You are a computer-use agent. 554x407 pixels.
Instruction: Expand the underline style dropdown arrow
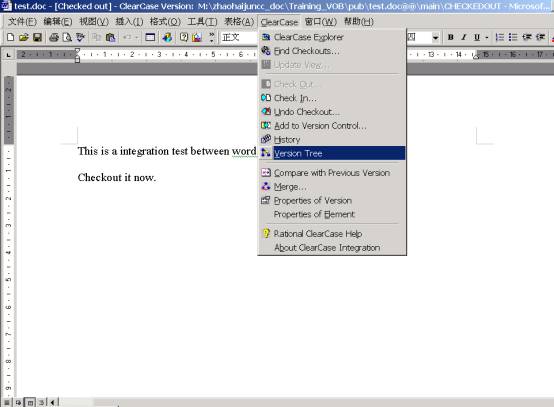pos(487,37)
